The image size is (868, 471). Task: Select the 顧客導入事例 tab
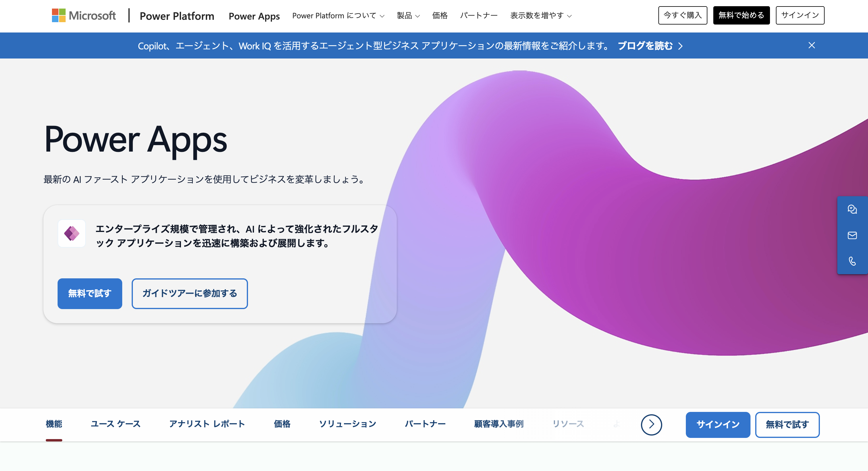point(499,424)
